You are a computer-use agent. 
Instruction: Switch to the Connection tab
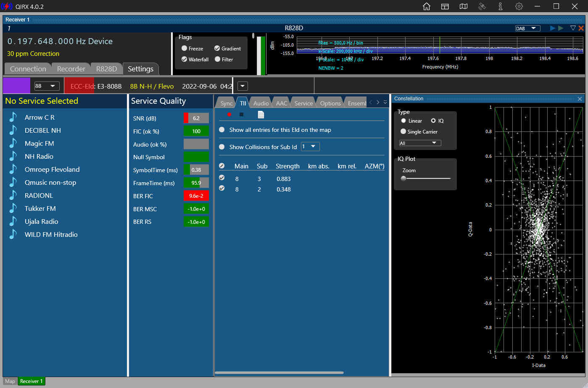(28, 69)
